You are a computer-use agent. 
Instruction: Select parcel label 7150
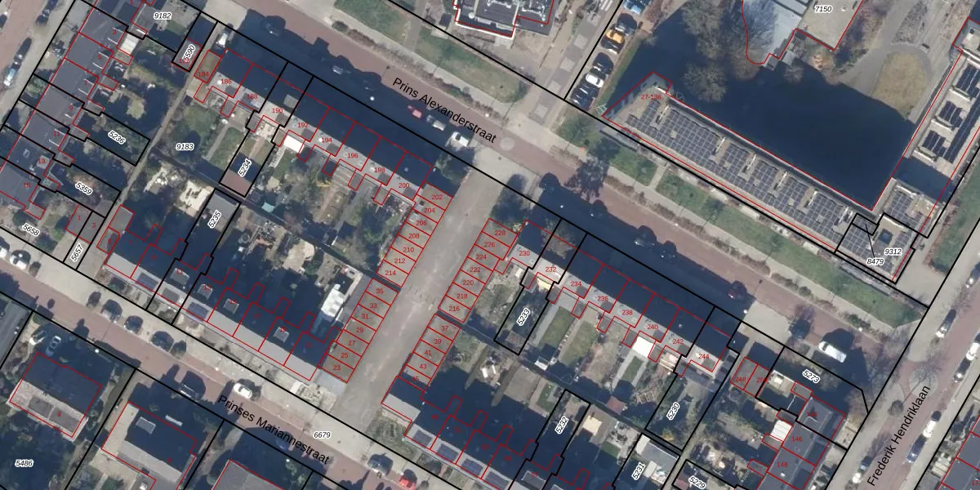click(823, 9)
